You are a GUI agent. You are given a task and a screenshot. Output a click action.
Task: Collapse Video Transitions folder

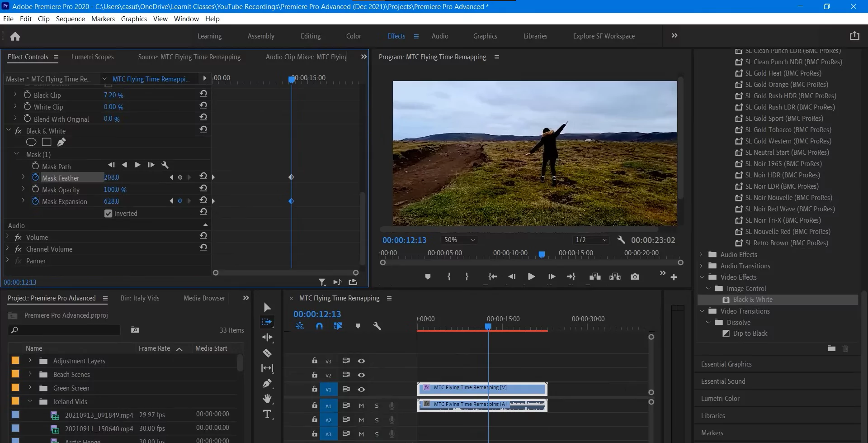pyautogui.click(x=702, y=311)
